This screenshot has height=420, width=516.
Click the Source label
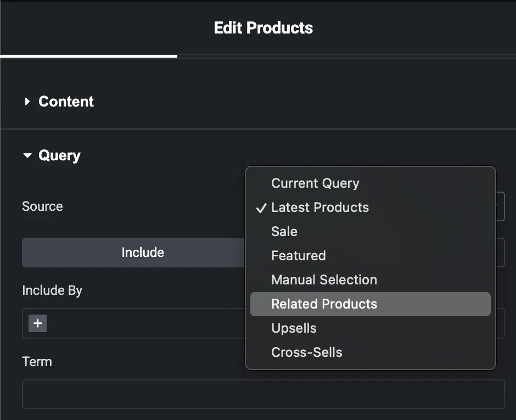(x=42, y=206)
